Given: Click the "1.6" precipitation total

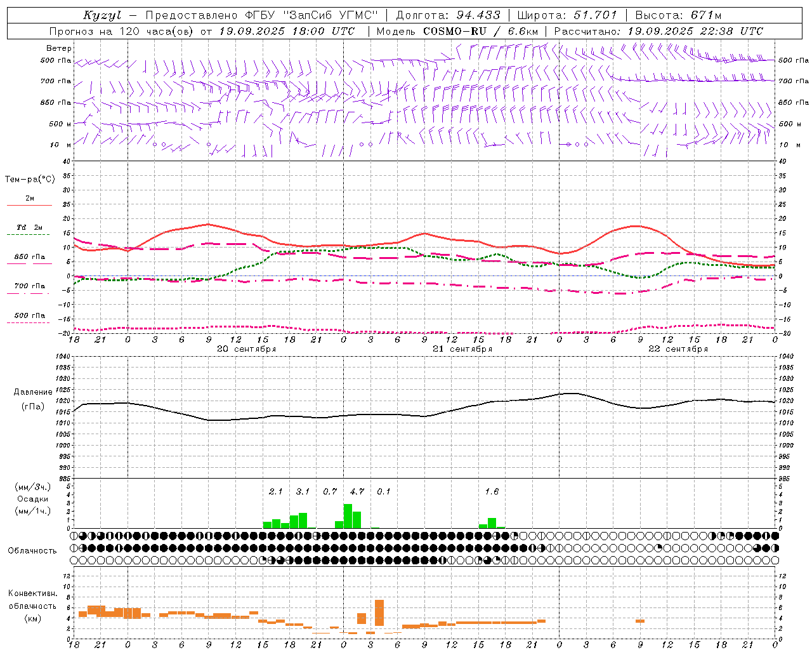Looking at the screenshot, I should pyautogui.click(x=492, y=491).
